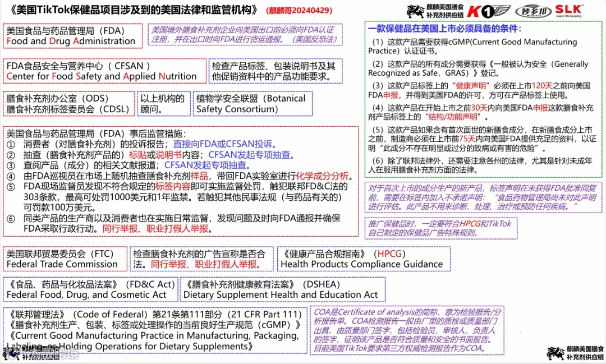Click the blue box 检查产品标签、包装说明书
This screenshot has width=606, height=364.
(276, 71)
